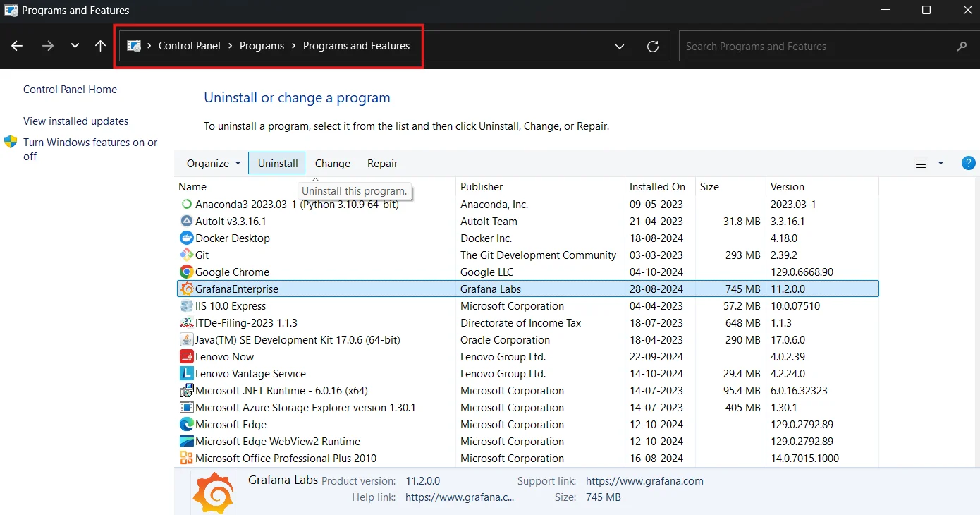
Task: Select version 14.0.7015.1000 cell
Action: point(805,459)
